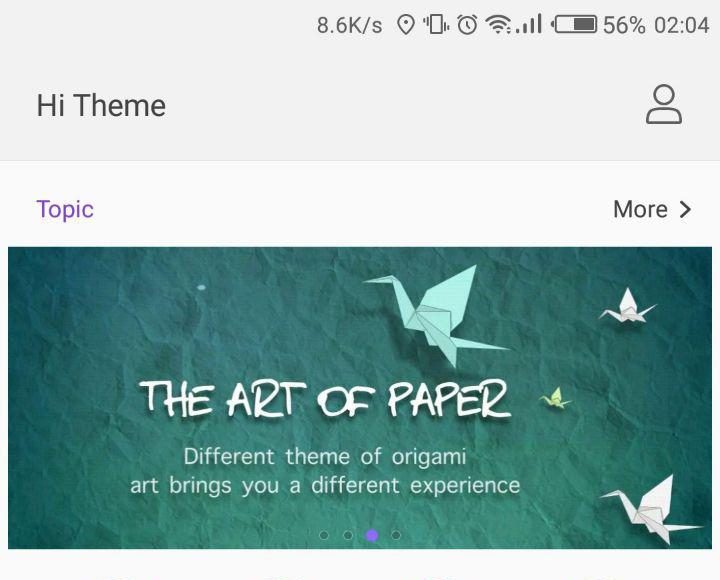Image resolution: width=720 pixels, height=580 pixels.
Task: Open The Art of Paper banner title
Action: point(325,399)
